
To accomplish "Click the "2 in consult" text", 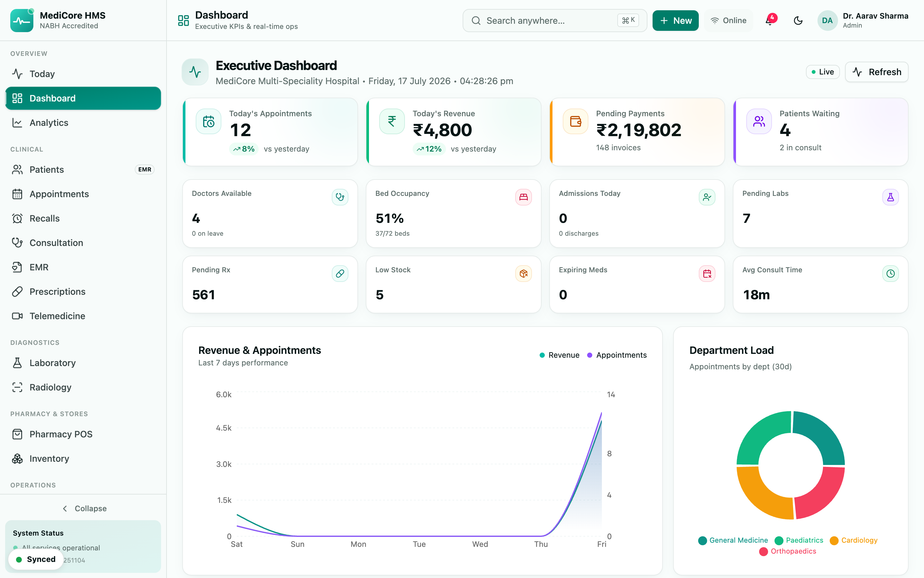I will [x=800, y=148].
